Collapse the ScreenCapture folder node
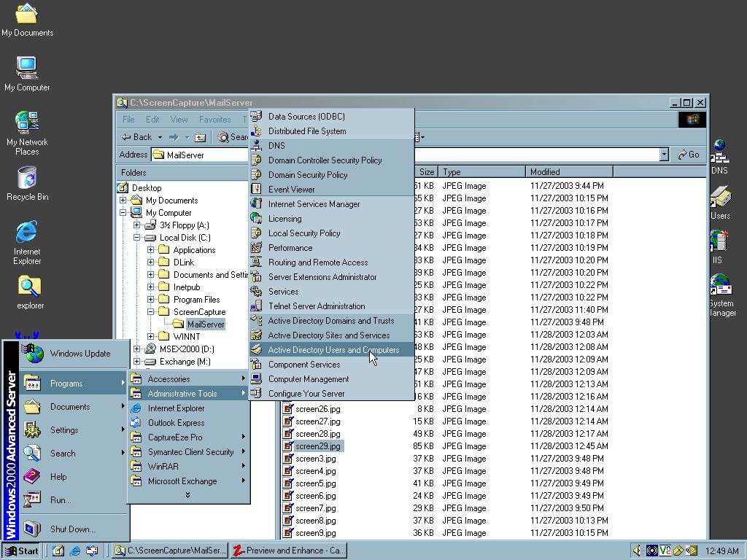 150,312
